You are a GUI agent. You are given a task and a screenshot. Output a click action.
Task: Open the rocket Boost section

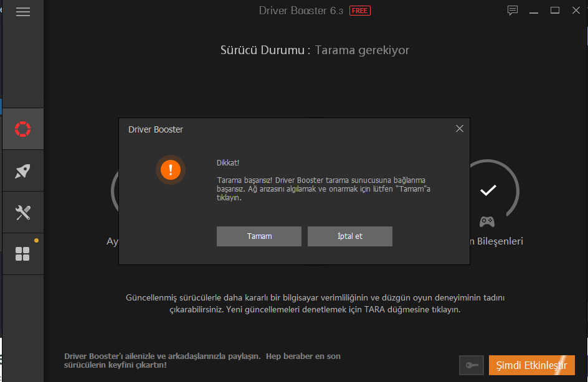pos(23,171)
